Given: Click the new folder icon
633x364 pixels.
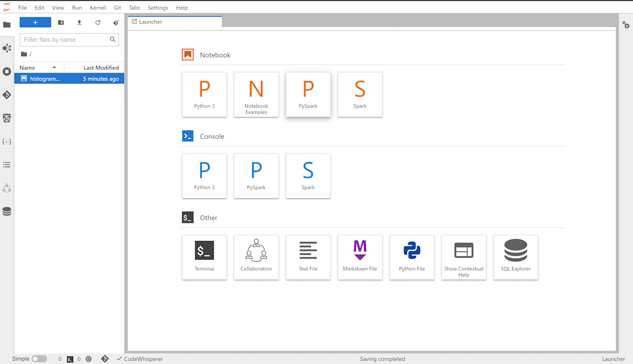Looking at the screenshot, I should [x=61, y=23].
